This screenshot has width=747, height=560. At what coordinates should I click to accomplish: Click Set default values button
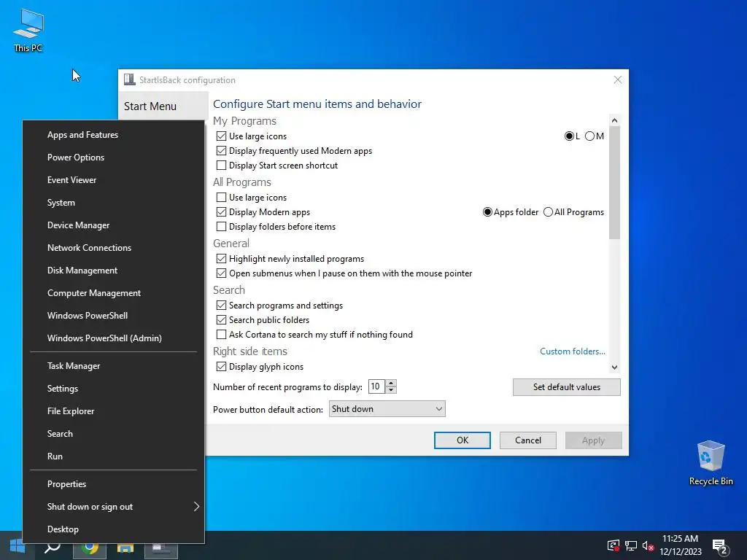click(x=566, y=387)
